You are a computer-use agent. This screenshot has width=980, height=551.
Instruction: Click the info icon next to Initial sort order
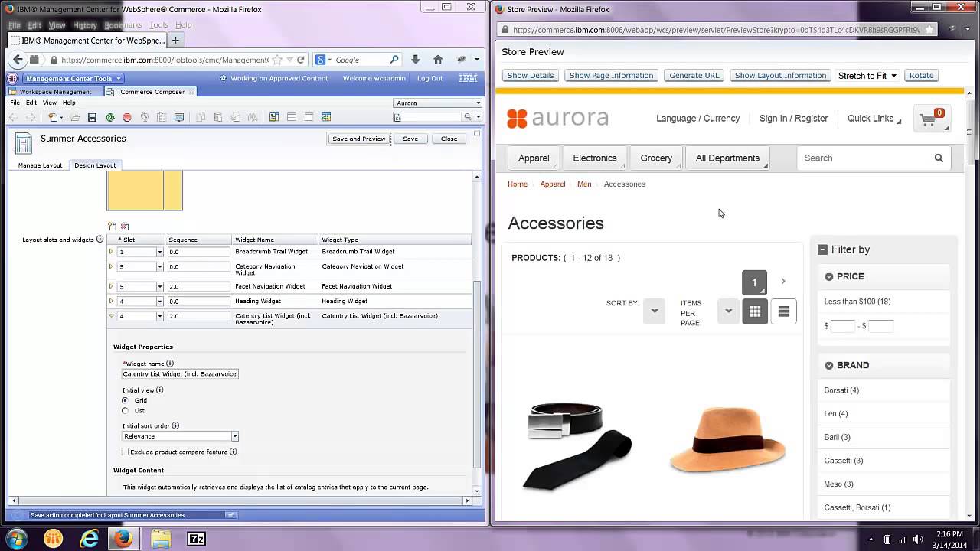(175, 425)
